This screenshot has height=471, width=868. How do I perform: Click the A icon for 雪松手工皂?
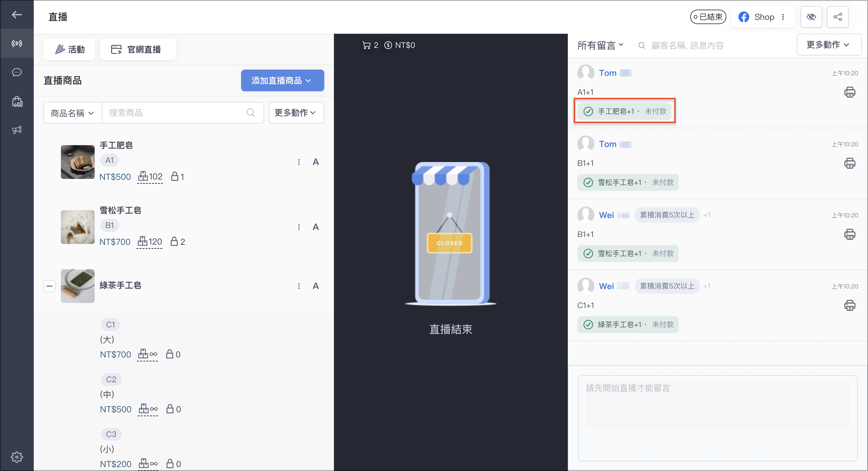pyautogui.click(x=315, y=227)
